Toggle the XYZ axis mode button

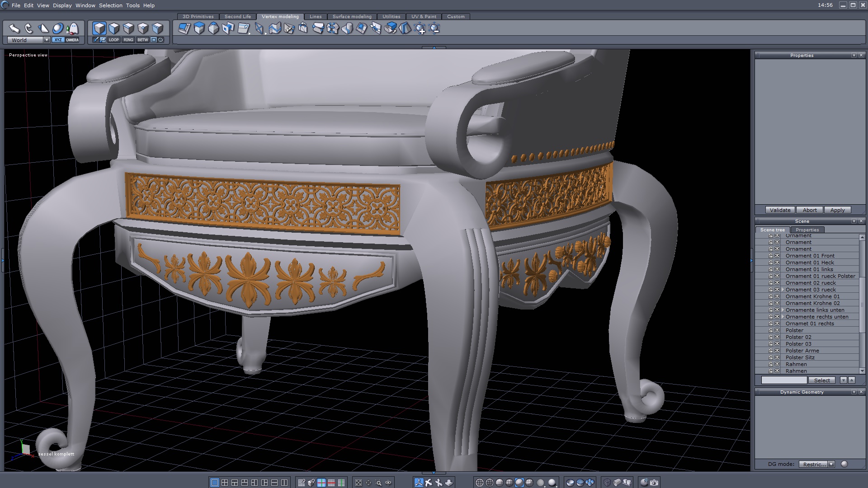pos(58,40)
